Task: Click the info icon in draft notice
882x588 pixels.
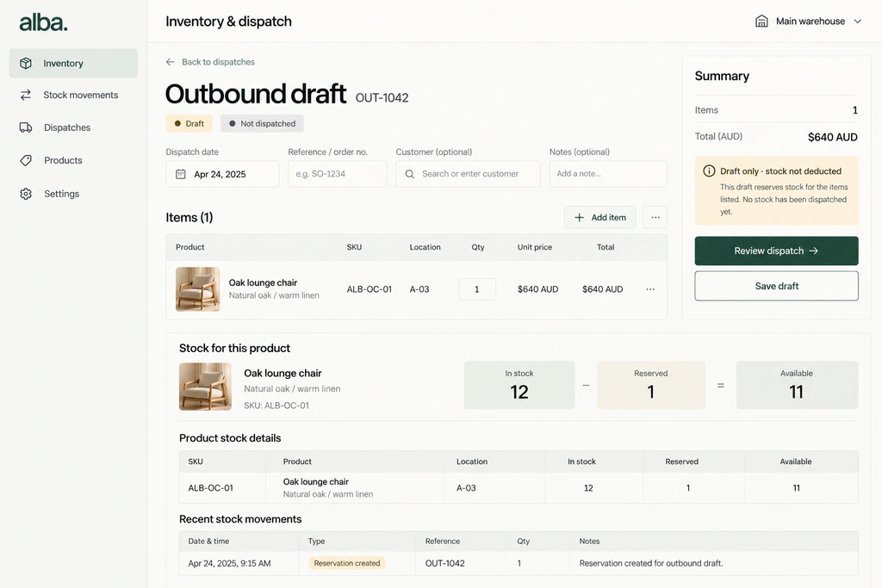Action: [710, 171]
